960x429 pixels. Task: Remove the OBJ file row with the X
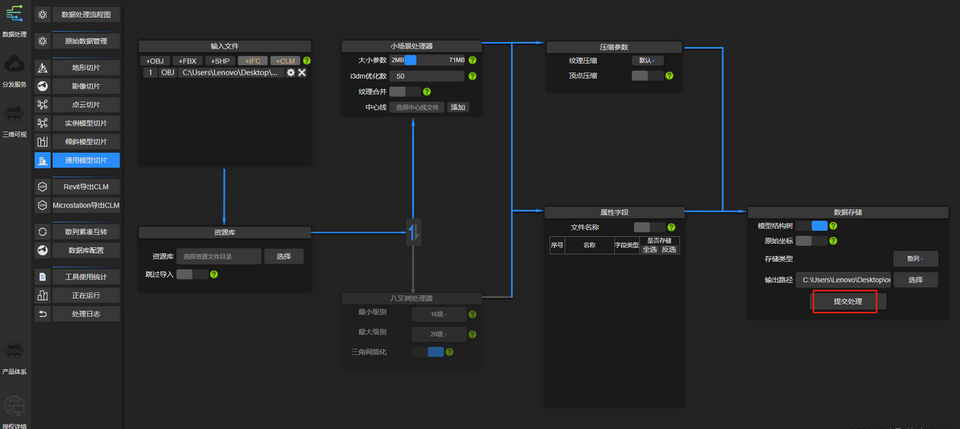pyautogui.click(x=302, y=72)
